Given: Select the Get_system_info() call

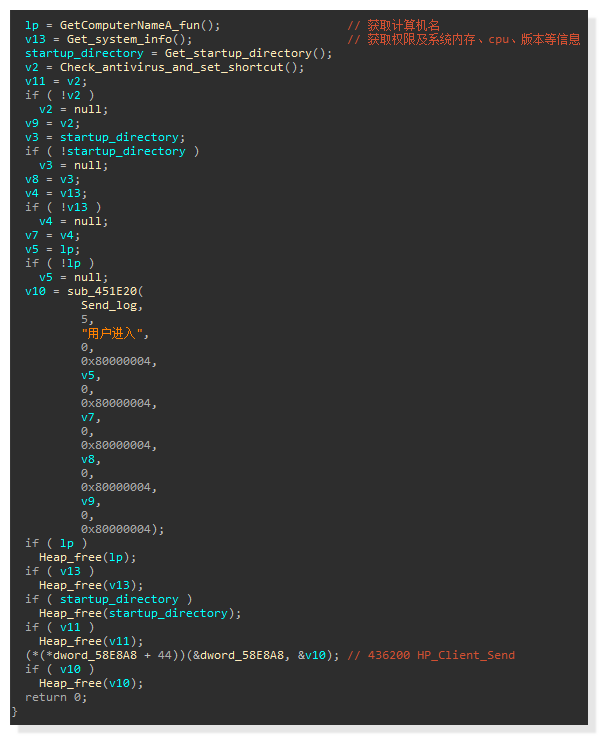Looking at the screenshot, I should [x=129, y=39].
